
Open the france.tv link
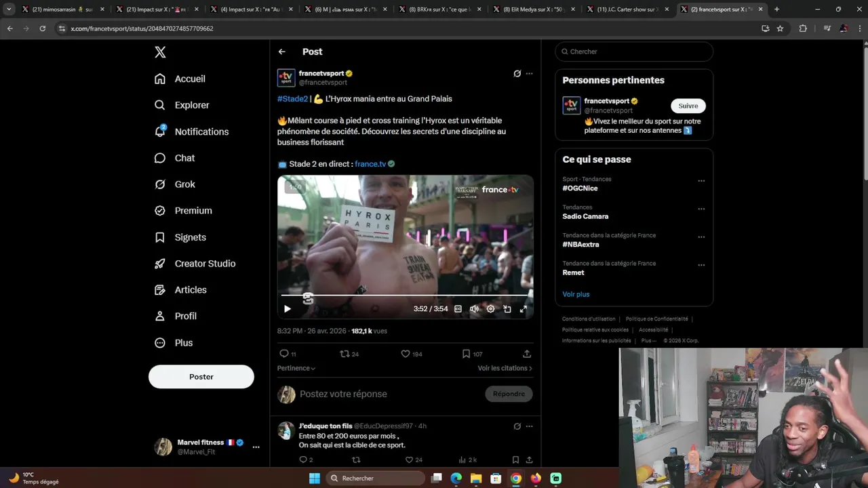point(370,164)
